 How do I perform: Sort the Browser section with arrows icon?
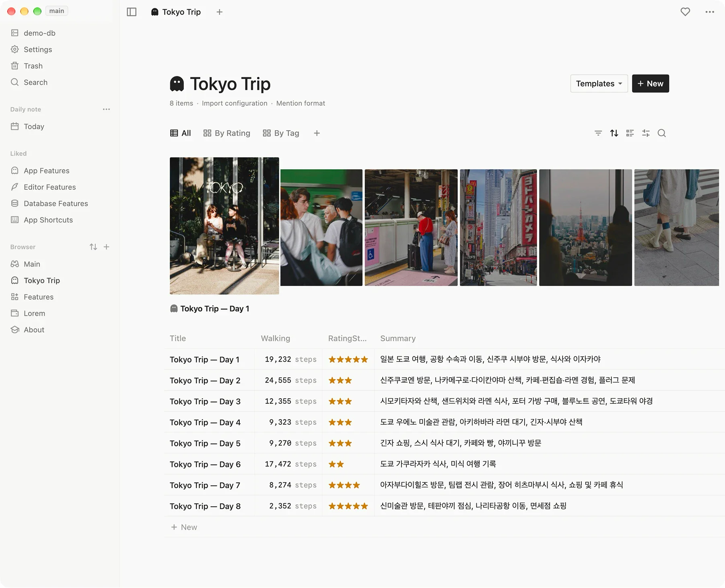[93, 247]
